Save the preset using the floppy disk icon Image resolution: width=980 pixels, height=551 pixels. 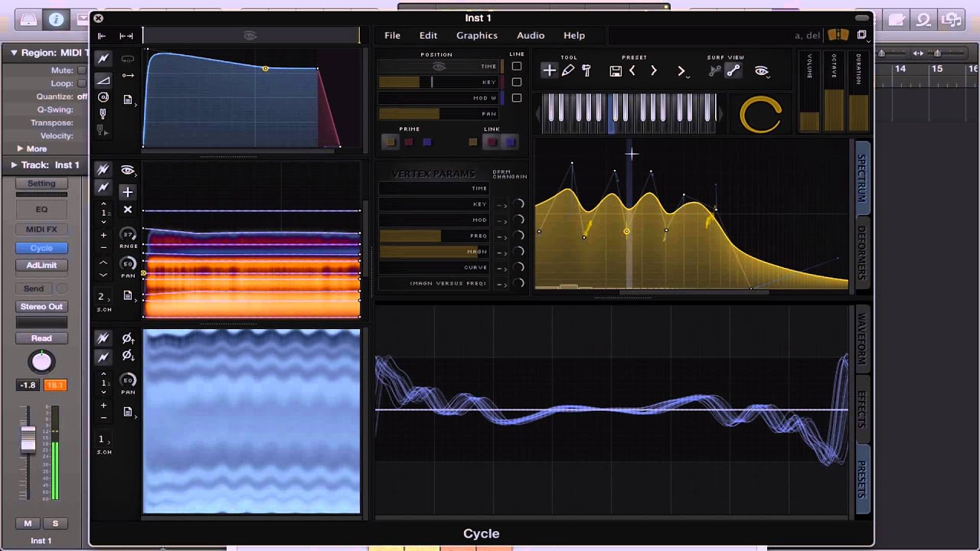click(x=616, y=70)
